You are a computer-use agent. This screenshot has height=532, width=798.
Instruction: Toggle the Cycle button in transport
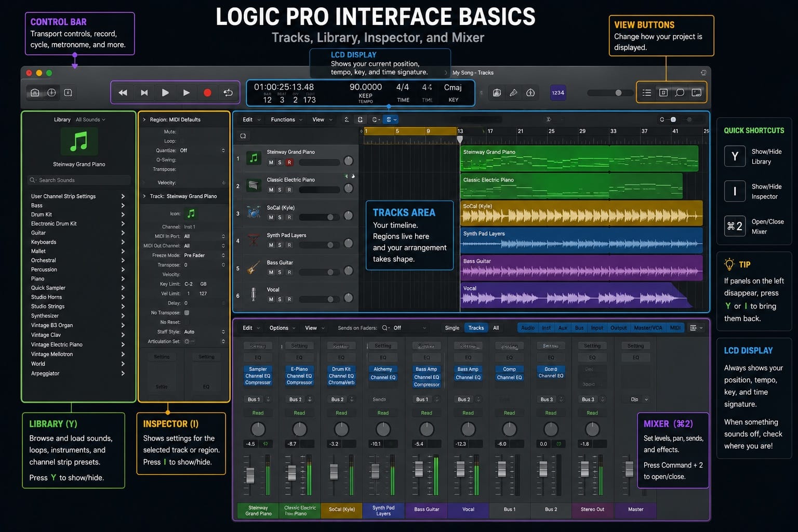click(x=228, y=92)
